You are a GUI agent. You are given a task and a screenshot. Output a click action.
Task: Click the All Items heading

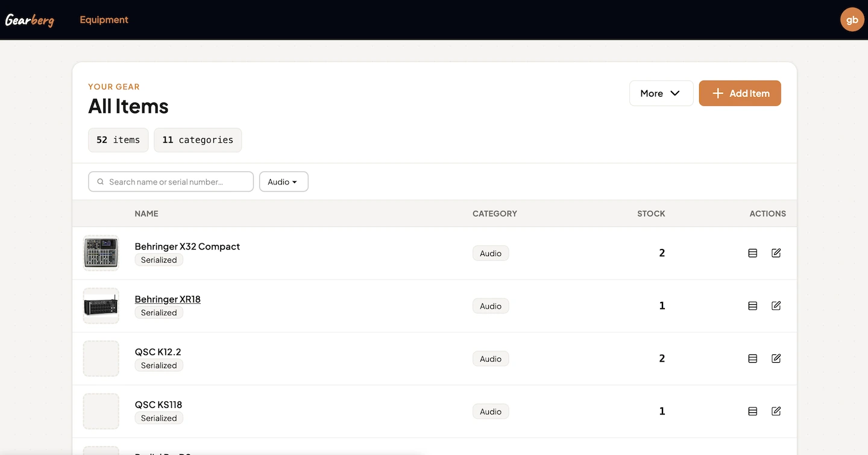(x=128, y=106)
